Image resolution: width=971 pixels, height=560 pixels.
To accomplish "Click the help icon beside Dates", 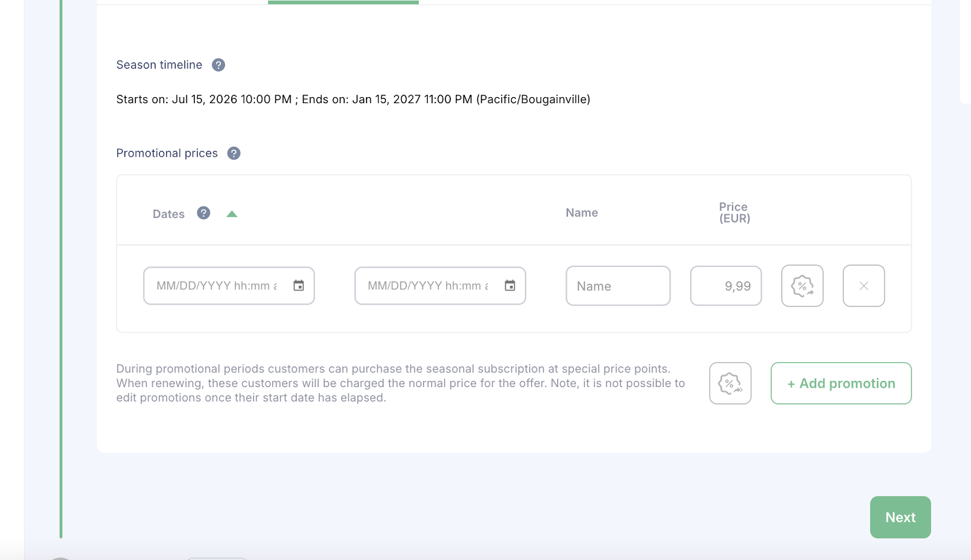I will pos(203,213).
